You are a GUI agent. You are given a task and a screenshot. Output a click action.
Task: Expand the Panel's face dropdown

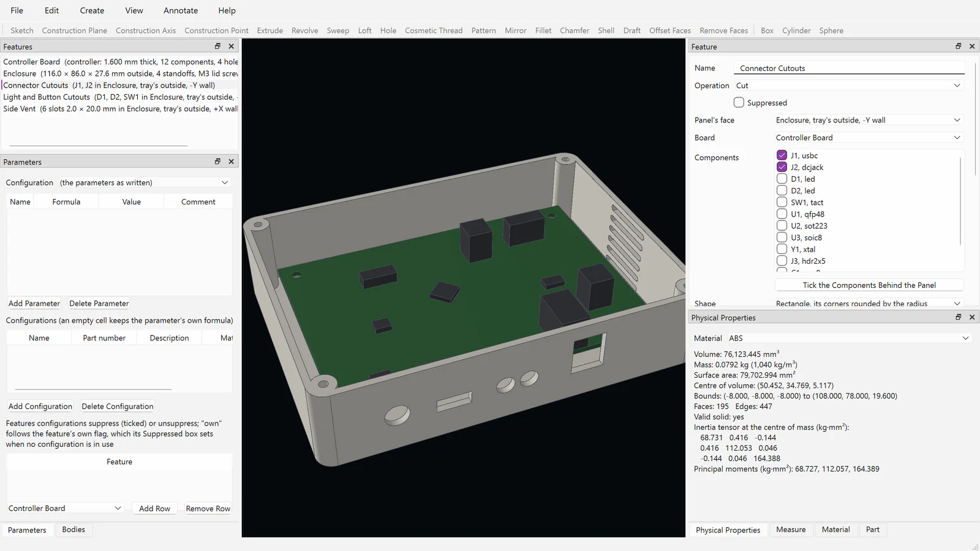869,120
